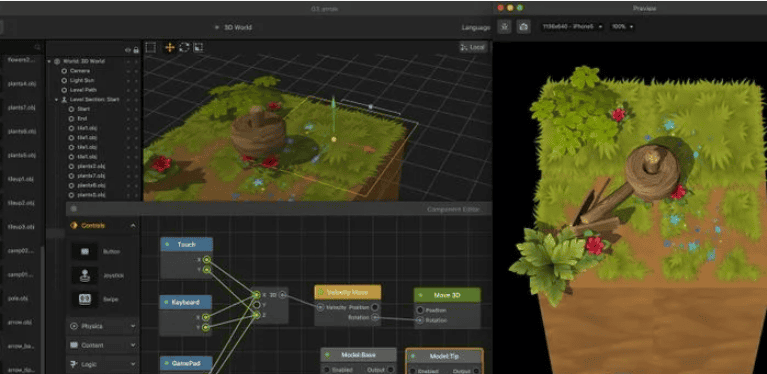Click the icon on Velocity Move node
The width and height of the screenshot is (767, 374).
(x=321, y=292)
